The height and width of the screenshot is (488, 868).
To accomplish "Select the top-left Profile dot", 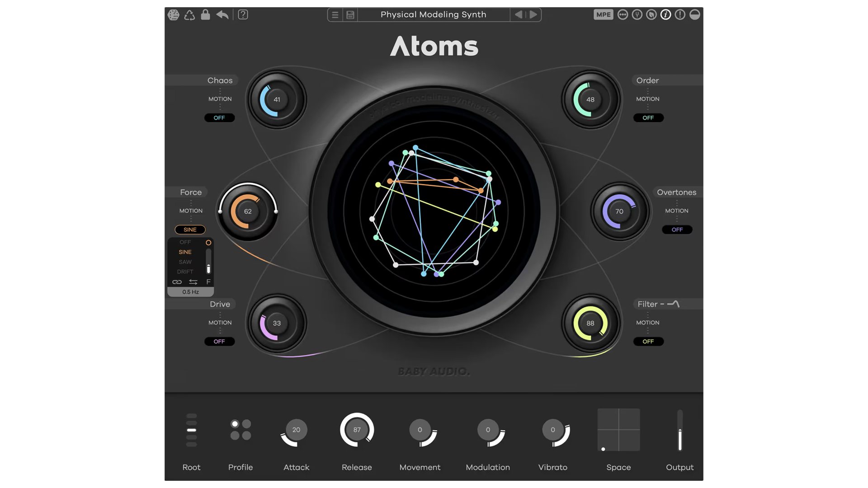I will [x=235, y=424].
